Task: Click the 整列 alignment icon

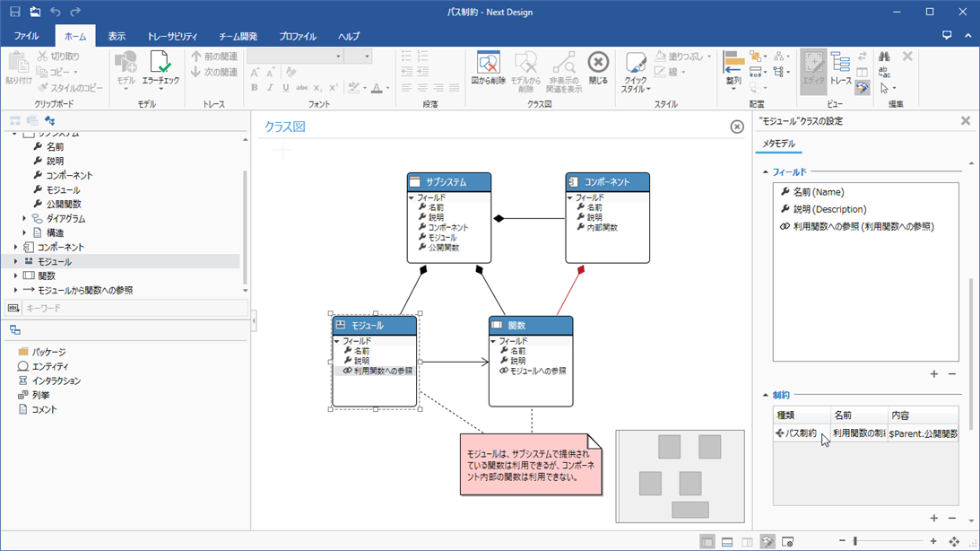Action: click(733, 65)
